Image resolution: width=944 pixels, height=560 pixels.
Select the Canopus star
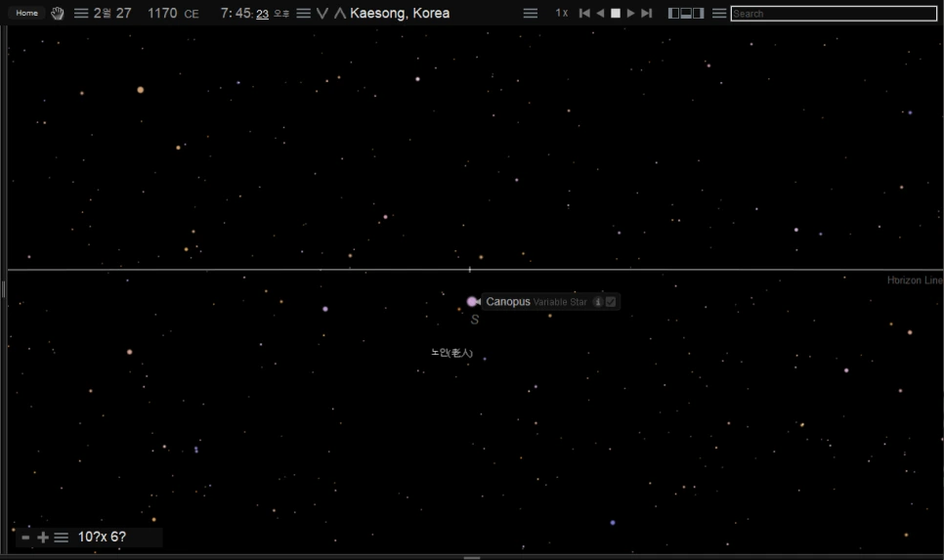click(471, 302)
